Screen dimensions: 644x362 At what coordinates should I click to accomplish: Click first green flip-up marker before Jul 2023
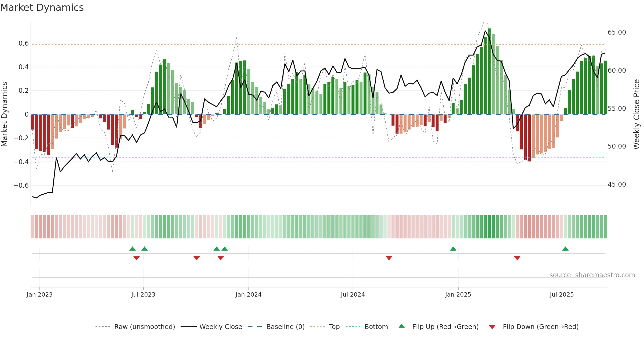(133, 249)
